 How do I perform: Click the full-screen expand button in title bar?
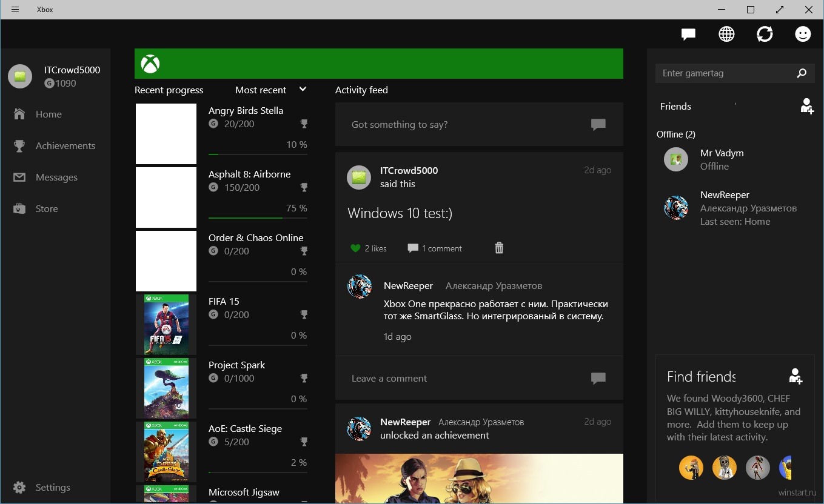(x=780, y=10)
